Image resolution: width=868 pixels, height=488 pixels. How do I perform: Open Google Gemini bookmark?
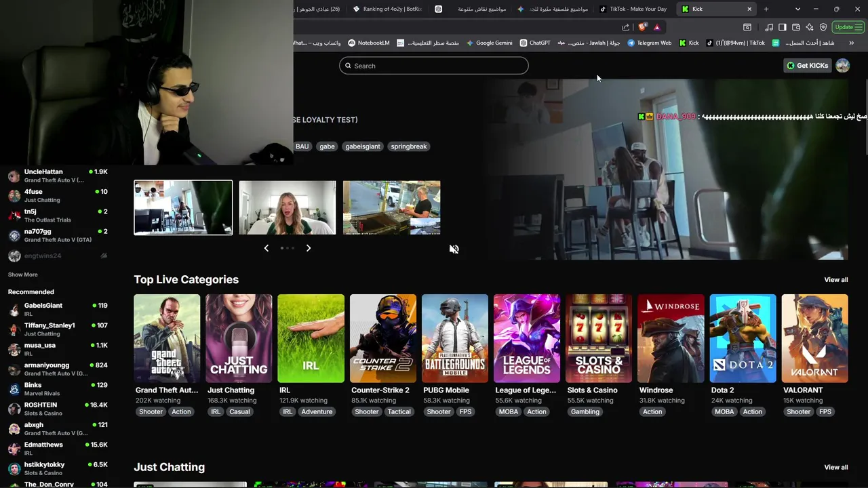[x=489, y=43]
